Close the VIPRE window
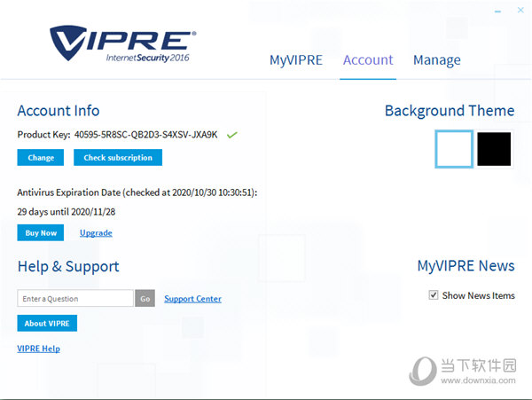The width and height of the screenshot is (532, 400). pyautogui.click(x=520, y=10)
